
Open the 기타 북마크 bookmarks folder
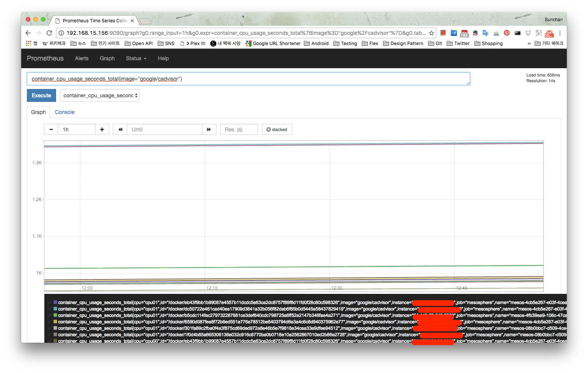click(549, 44)
